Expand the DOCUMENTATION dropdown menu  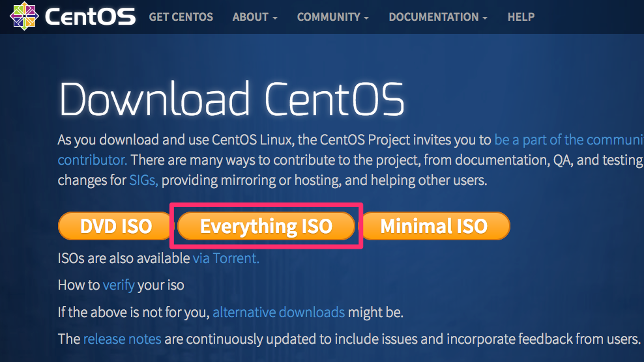coord(438,17)
